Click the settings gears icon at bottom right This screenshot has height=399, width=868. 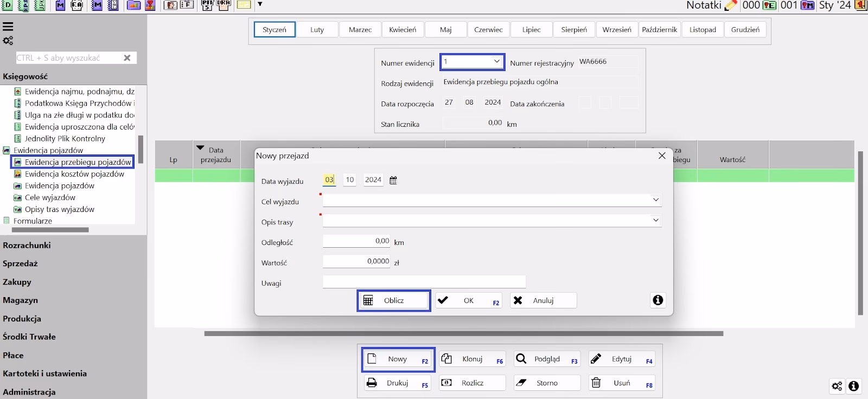tap(837, 386)
